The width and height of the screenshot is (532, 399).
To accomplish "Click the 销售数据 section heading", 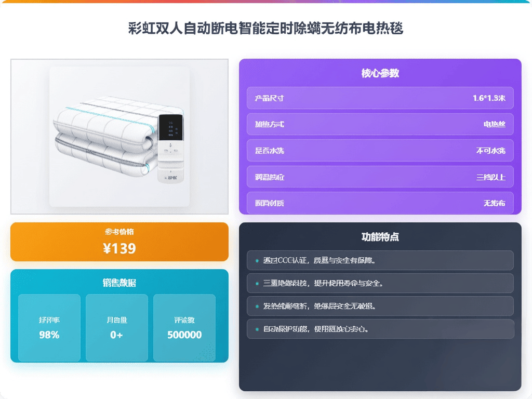I will [119, 283].
